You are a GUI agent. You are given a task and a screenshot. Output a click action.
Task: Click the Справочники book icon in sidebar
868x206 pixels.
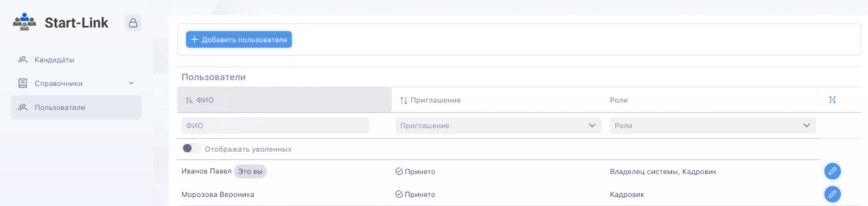(23, 83)
